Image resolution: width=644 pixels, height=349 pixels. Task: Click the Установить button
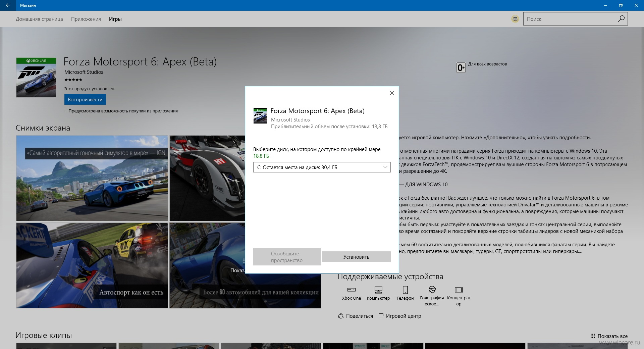pyautogui.click(x=356, y=257)
